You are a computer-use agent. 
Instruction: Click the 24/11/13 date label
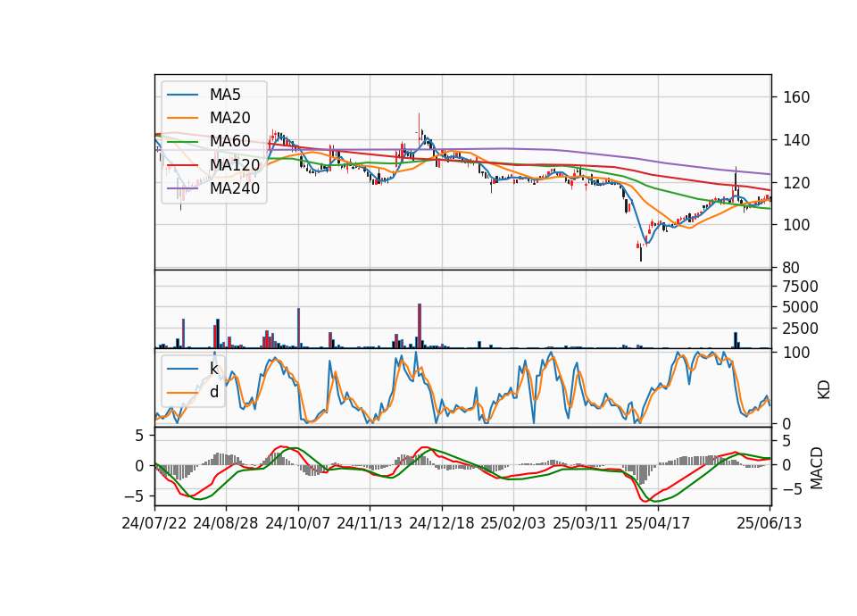[x=370, y=523]
